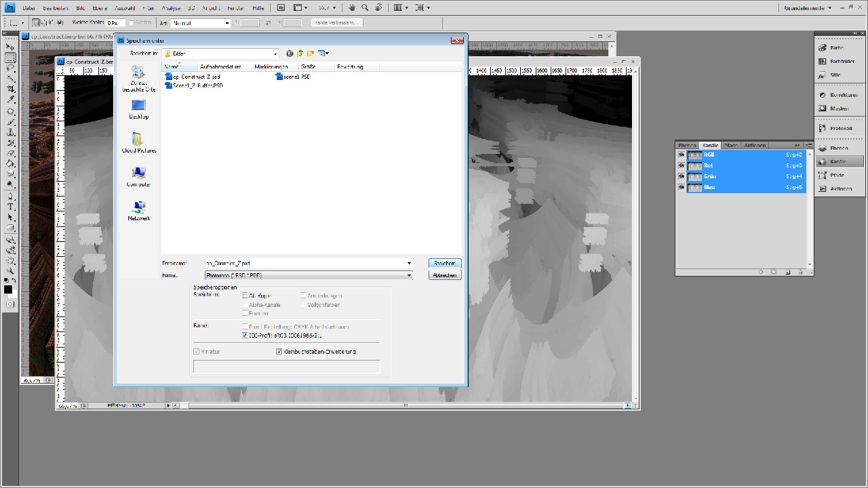The height and width of the screenshot is (488, 868).
Task: Create new folder in save dialog
Action: pyautogui.click(x=311, y=54)
